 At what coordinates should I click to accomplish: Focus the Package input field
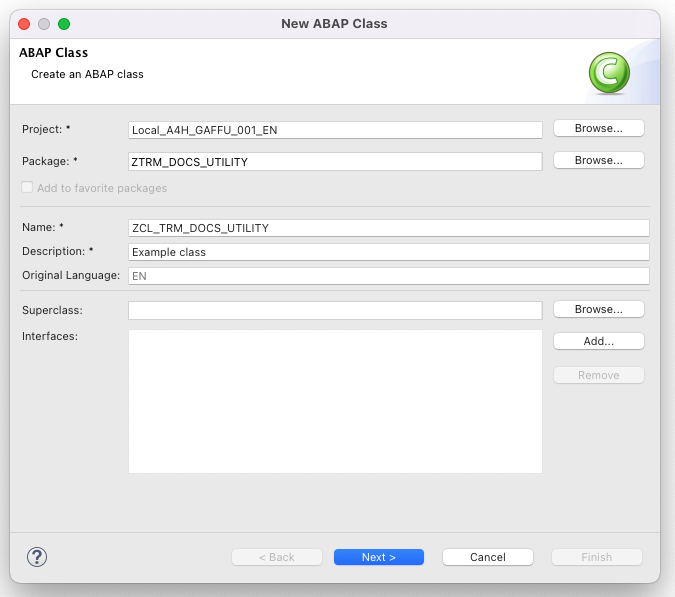pos(335,162)
